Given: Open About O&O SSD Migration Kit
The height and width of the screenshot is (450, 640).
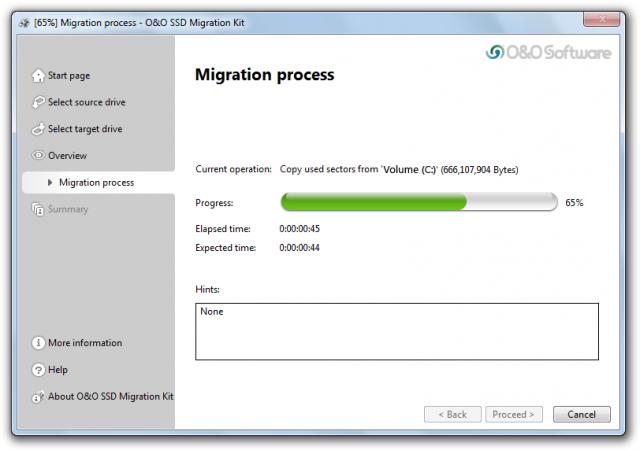Looking at the screenshot, I should click(111, 397).
